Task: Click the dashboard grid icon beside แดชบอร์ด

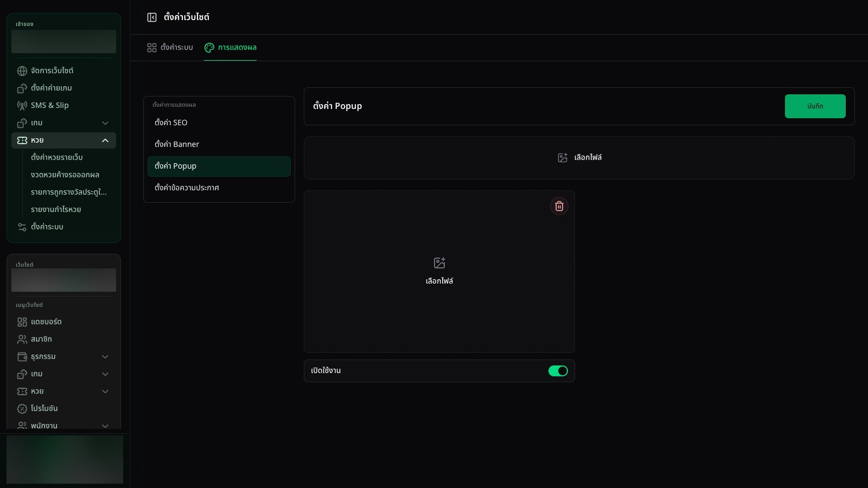Action: [x=22, y=322]
